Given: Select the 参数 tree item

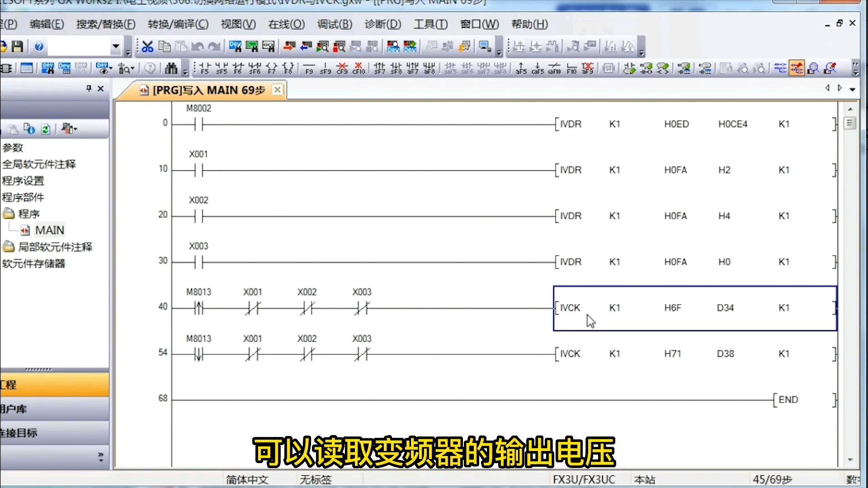Looking at the screenshot, I should pos(13,148).
